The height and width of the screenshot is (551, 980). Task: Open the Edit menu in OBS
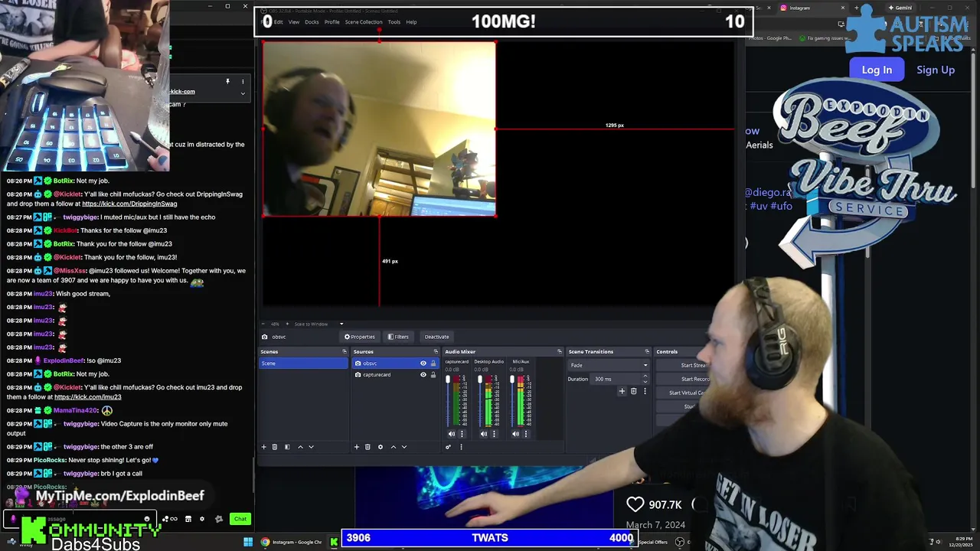[279, 22]
